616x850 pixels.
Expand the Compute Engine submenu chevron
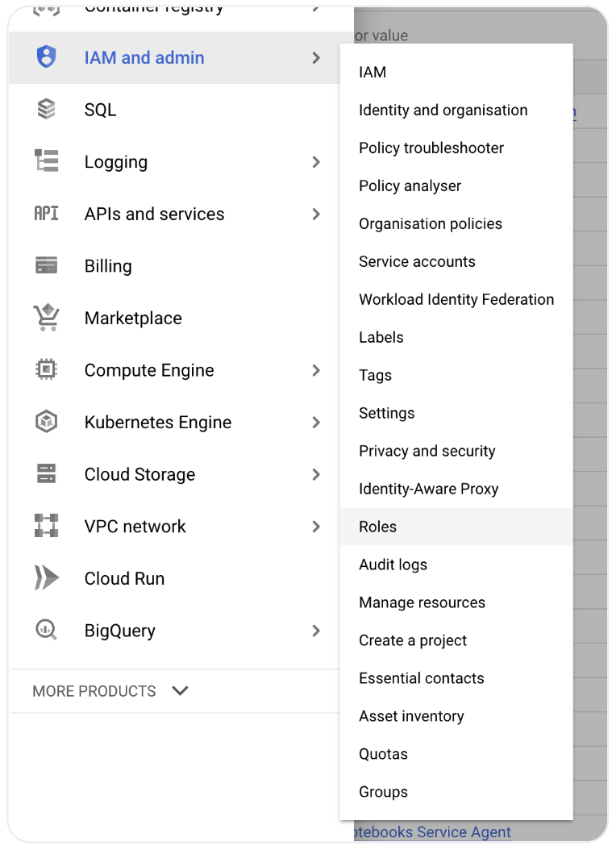[x=316, y=370]
